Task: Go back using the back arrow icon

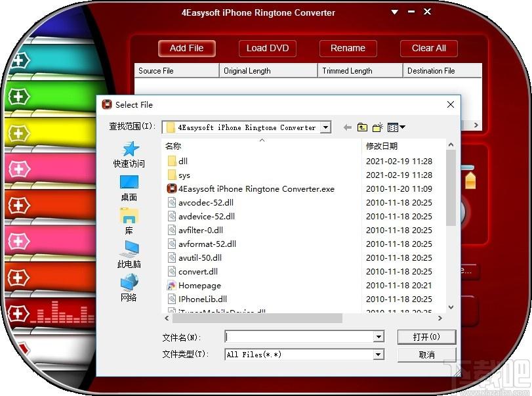Action: [x=347, y=127]
